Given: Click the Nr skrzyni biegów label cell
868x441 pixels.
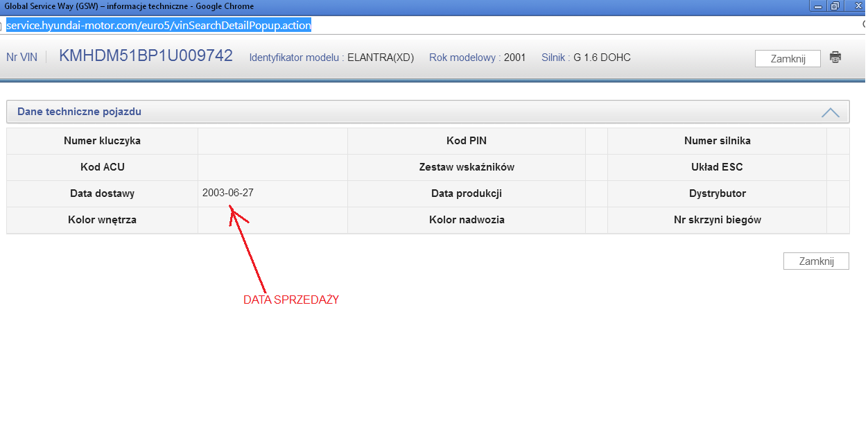Looking at the screenshot, I should 718,220.
